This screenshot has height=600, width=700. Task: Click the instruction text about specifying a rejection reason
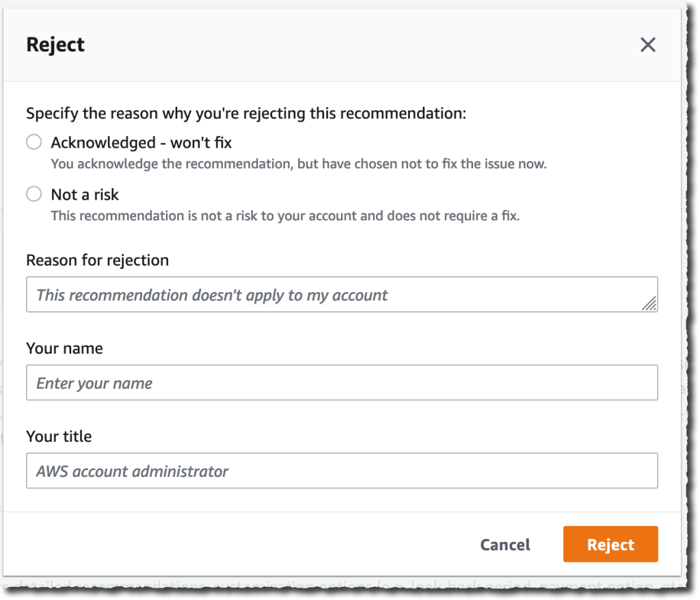pos(246,113)
